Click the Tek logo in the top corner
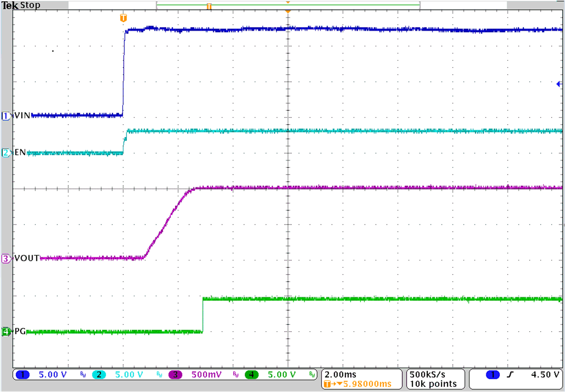This screenshot has width=565, height=392. [x=9, y=4]
